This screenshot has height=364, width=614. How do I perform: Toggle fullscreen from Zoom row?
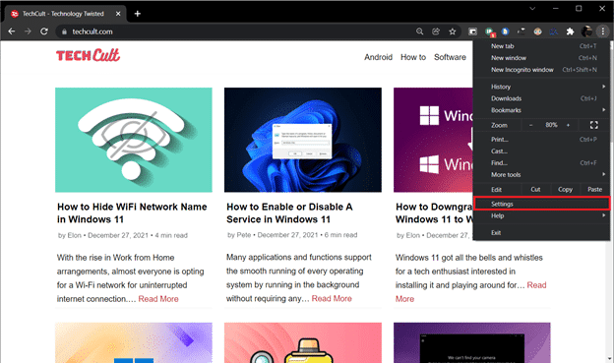click(593, 125)
